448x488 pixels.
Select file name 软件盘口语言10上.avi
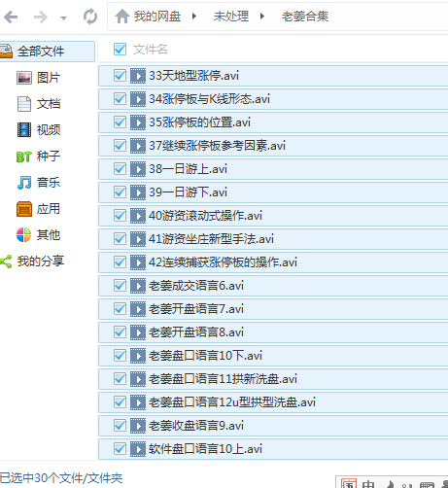tap(205, 449)
